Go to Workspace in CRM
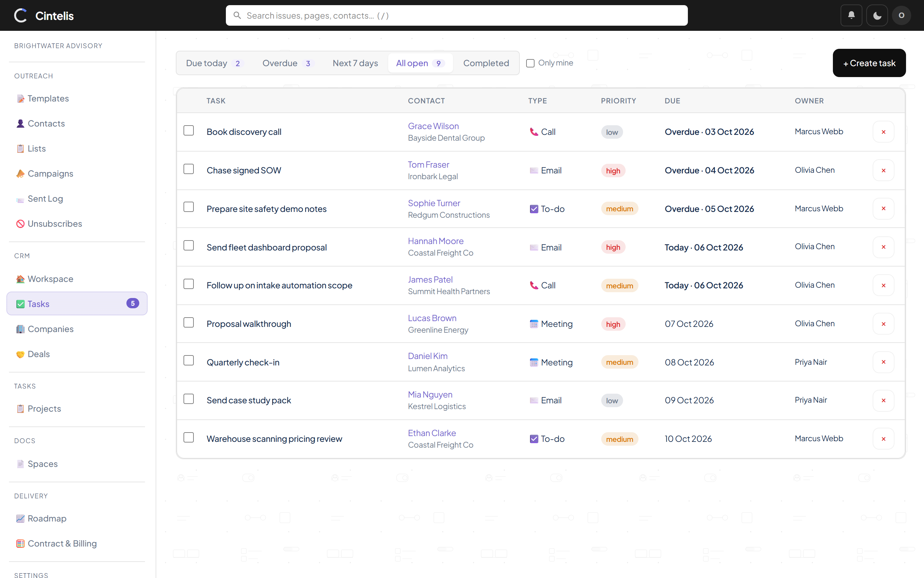This screenshot has width=924, height=578. pos(77,279)
